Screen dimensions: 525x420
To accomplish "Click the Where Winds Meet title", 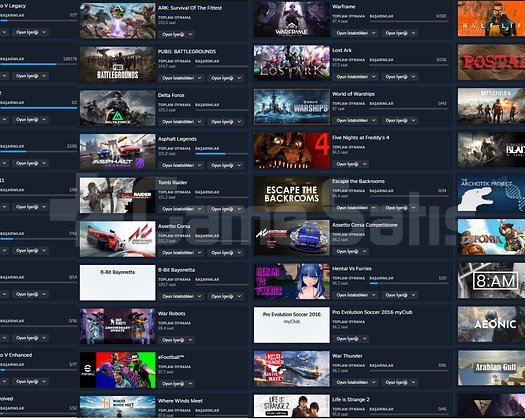I will (x=180, y=401).
